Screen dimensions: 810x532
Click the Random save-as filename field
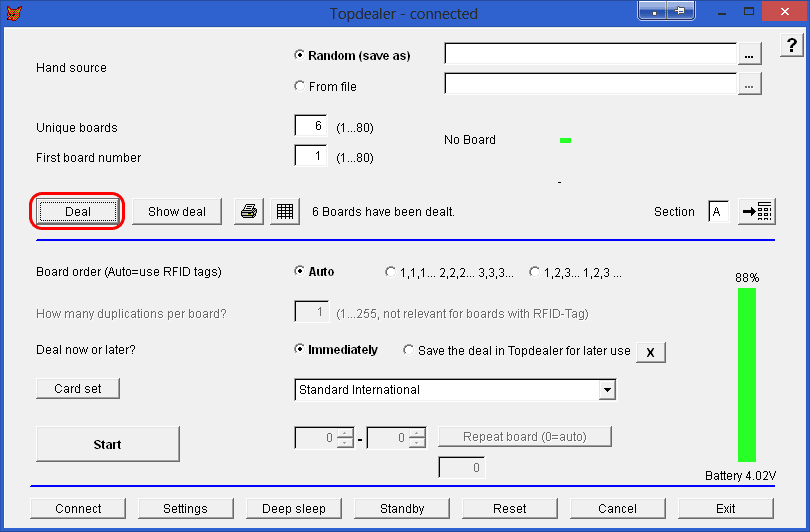pyautogui.click(x=590, y=54)
